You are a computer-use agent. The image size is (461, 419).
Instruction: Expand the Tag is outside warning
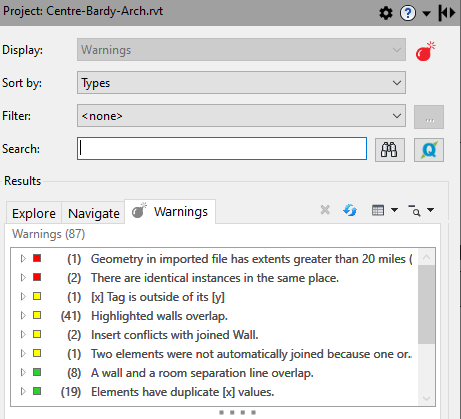(23, 297)
